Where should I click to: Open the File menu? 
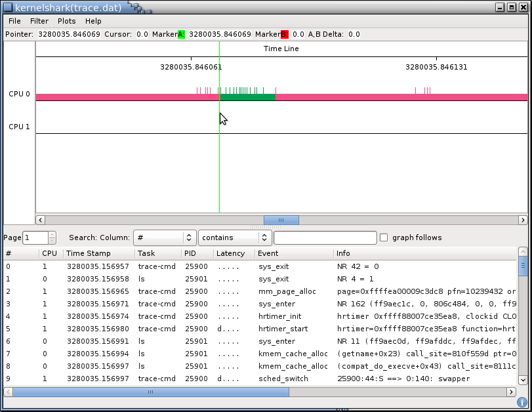(x=14, y=21)
